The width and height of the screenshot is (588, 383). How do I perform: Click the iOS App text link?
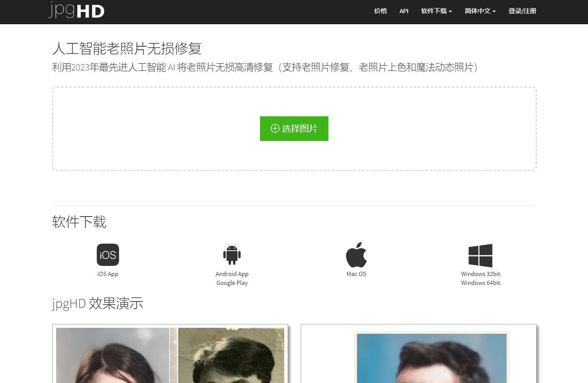click(x=108, y=274)
